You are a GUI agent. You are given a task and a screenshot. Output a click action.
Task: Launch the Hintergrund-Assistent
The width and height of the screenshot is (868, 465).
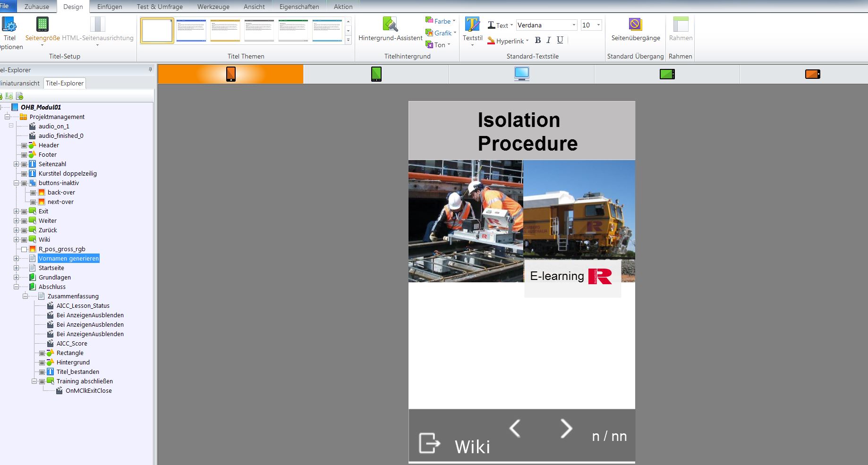tap(390, 29)
